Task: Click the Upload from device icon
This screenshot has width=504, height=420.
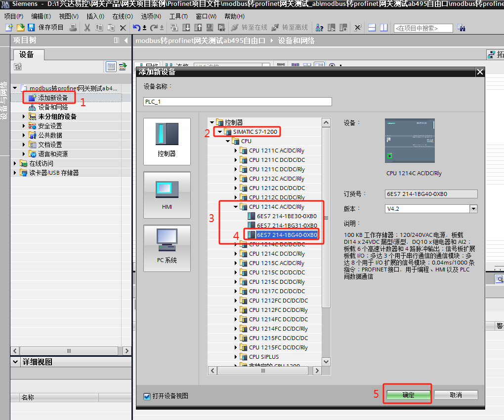Action: point(198,28)
